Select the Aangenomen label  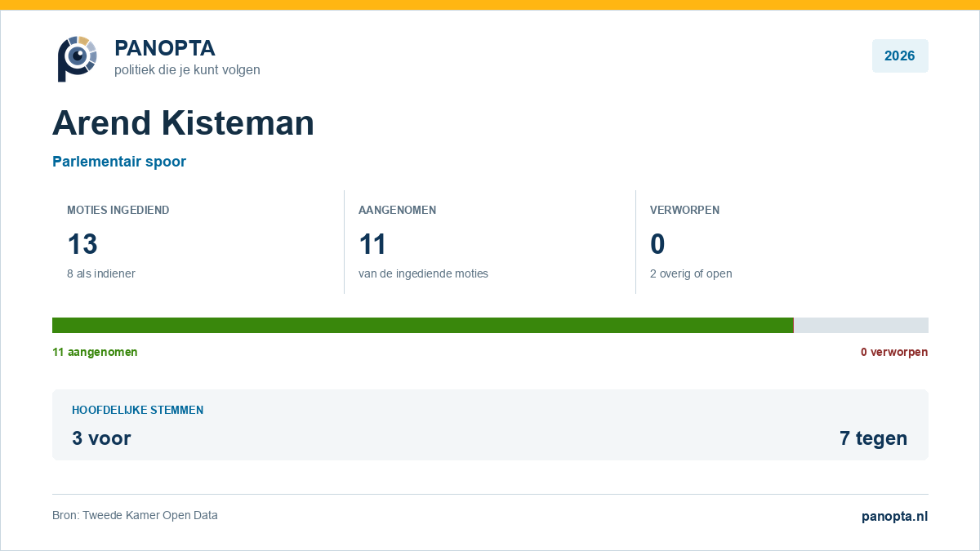398,210
